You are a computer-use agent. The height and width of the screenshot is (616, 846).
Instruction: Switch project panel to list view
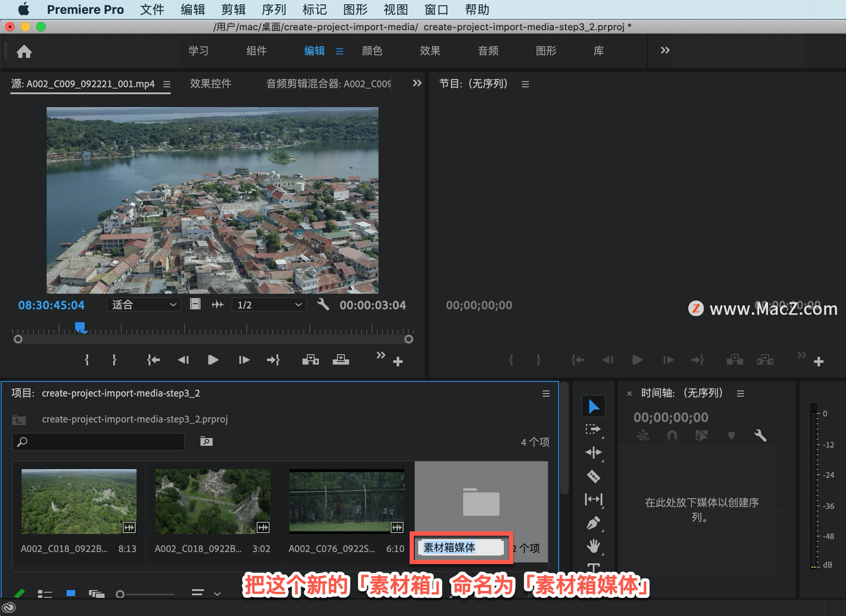[45, 594]
